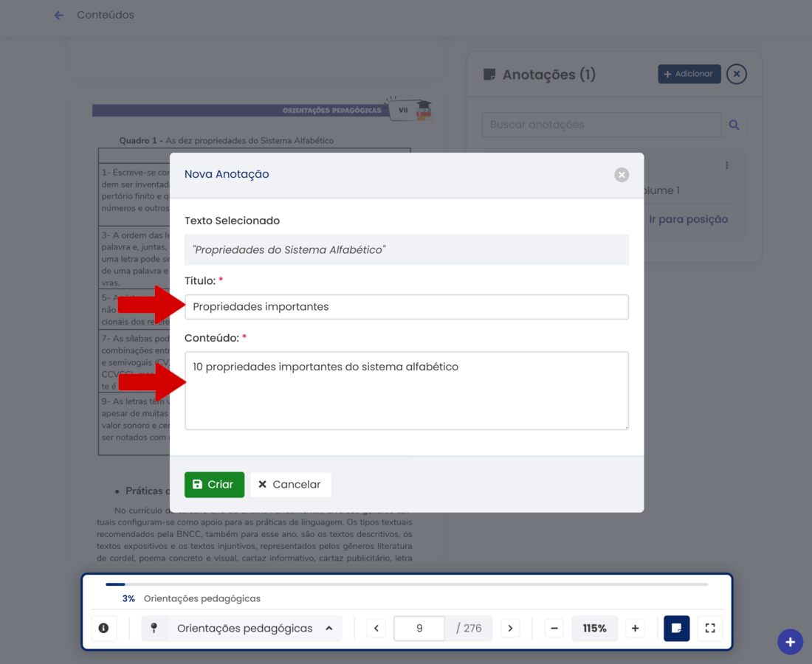Click the Adicionar button in Anotações panel
Viewport: 812px width, 664px height.
coord(689,74)
